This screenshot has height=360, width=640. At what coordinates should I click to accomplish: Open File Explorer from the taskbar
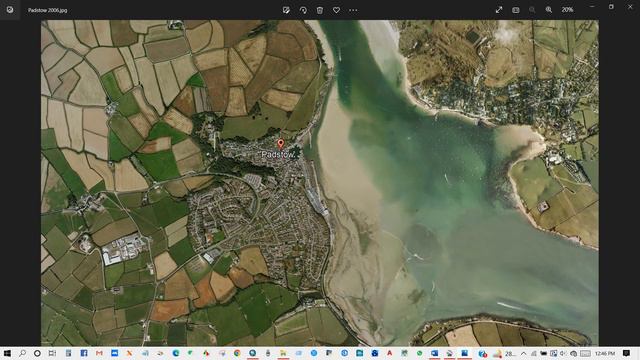[x=283, y=353]
